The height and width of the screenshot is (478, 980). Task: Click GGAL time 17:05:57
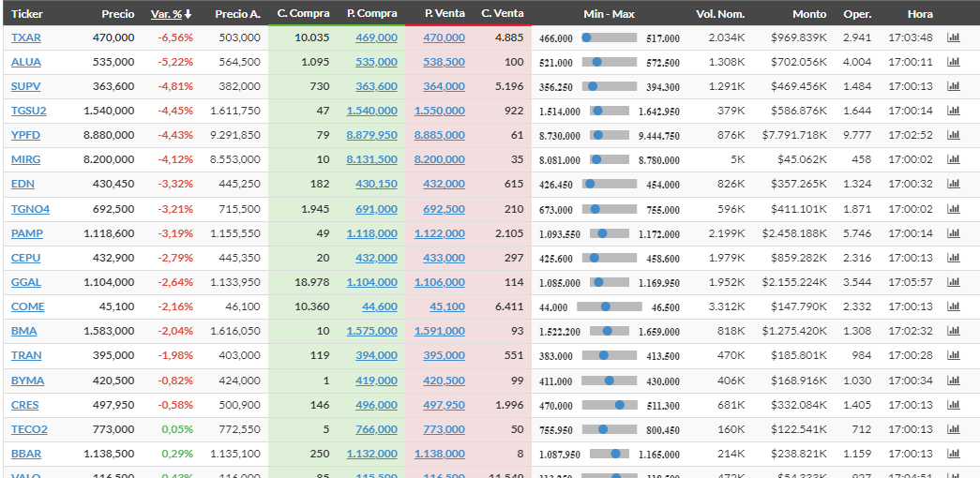coord(911,282)
